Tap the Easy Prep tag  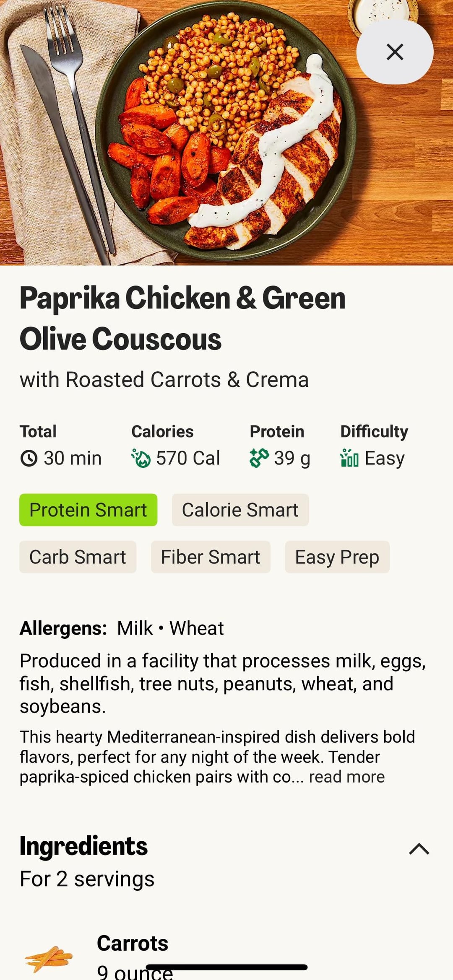(x=337, y=557)
